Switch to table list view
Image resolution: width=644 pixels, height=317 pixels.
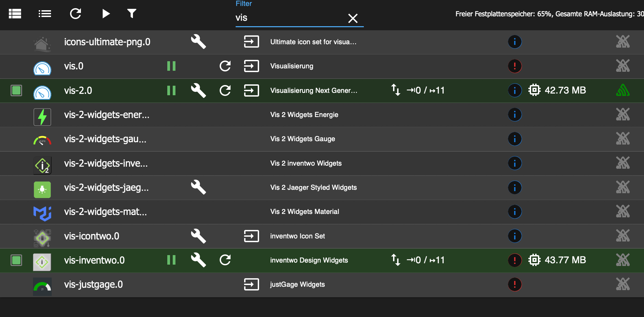point(15,14)
